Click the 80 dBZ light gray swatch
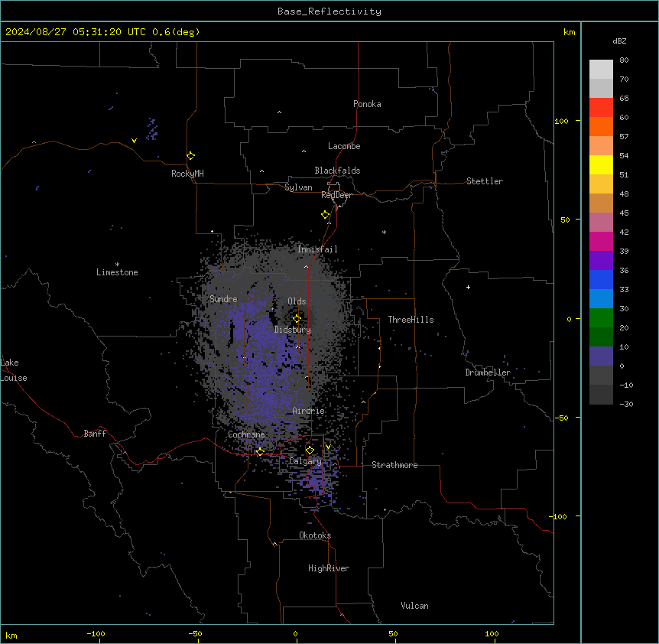The image size is (659, 644). [x=601, y=70]
